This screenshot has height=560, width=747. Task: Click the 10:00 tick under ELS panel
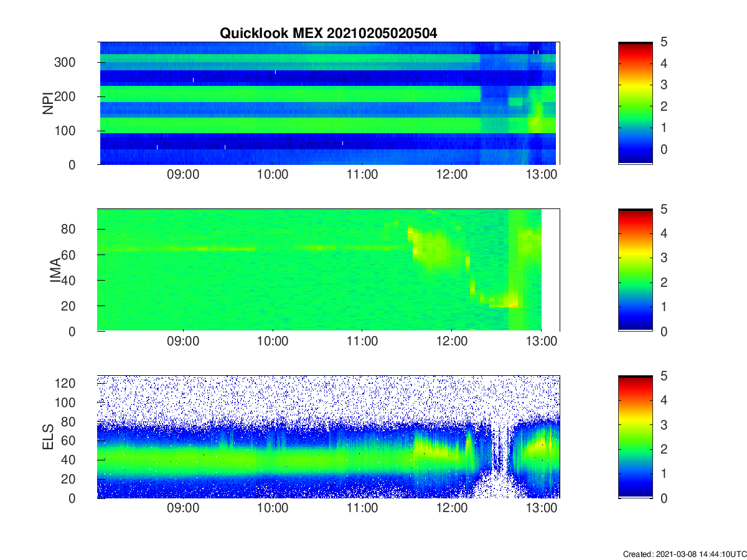click(273, 509)
